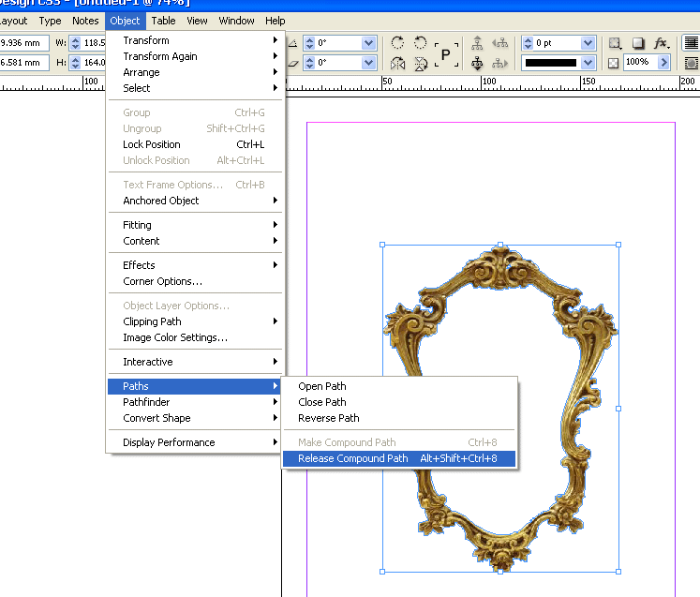This screenshot has height=597, width=700.
Task: Click the Lock Position command
Action: (x=152, y=144)
